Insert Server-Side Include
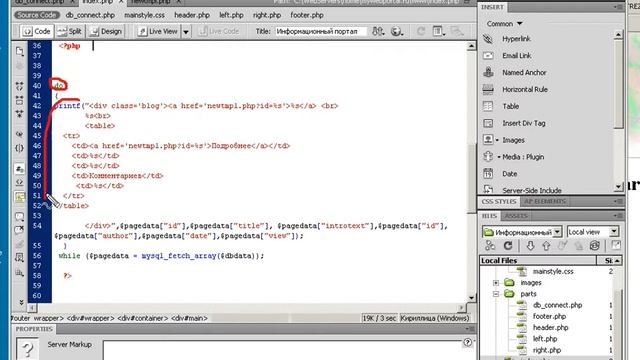This screenshot has height=360, width=640. (x=531, y=190)
